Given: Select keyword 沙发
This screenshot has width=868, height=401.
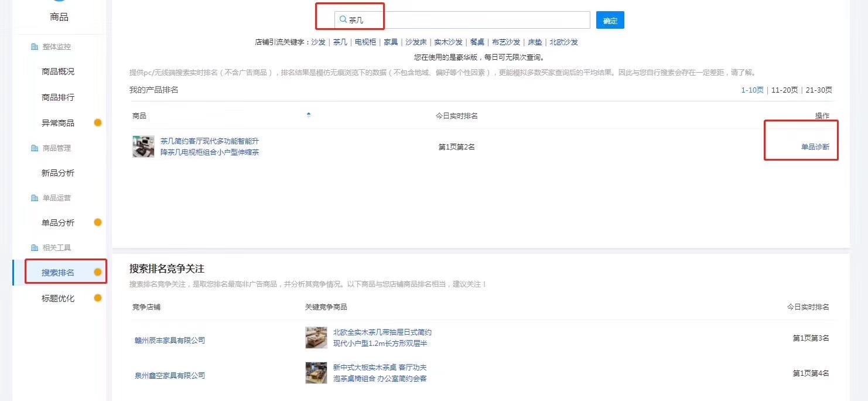Looking at the screenshot, I should (x=318, y=42).
